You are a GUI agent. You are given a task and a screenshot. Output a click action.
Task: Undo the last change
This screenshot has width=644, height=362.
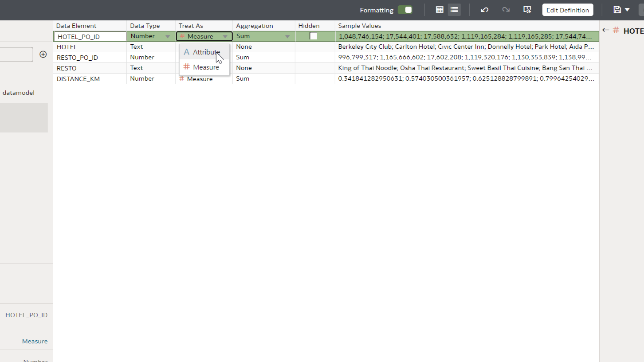click(x=484, y=10)
